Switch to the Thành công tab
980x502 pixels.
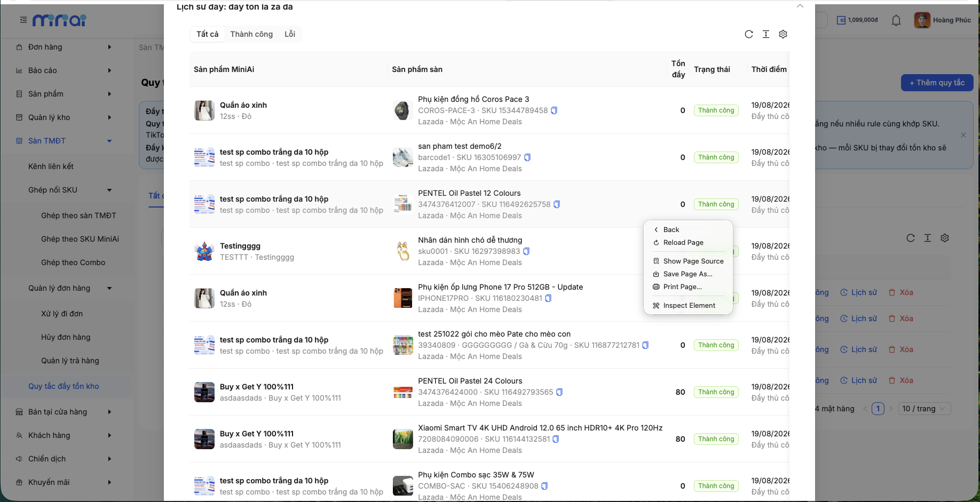click(251, 34)
